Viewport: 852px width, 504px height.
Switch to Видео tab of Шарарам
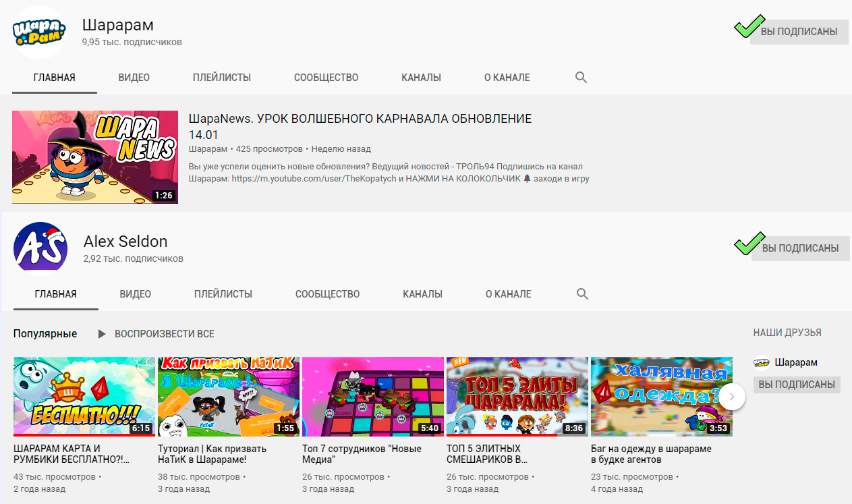pos(134,78)
